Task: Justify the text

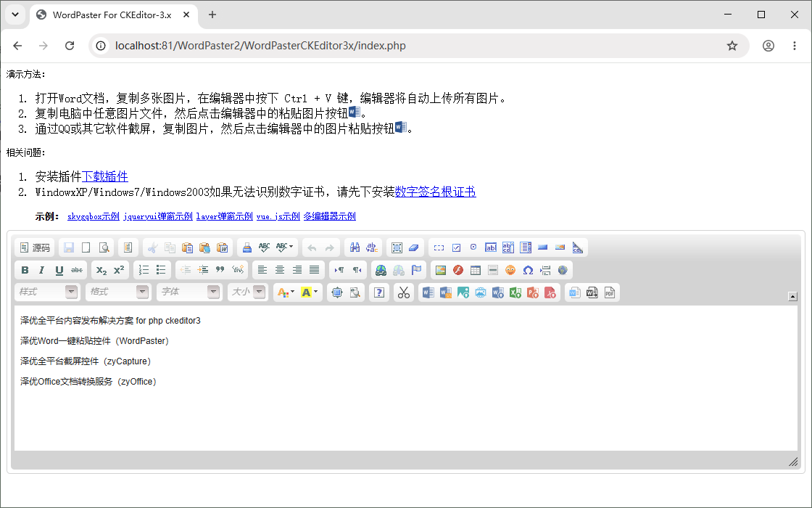Action: click(315, 270)
